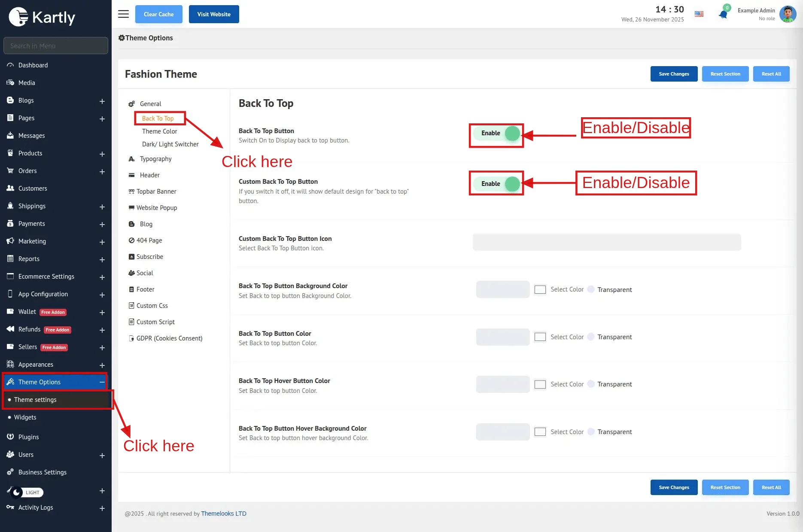Click the Dashboard icon in the sidebar
803x532 pixels.
[x=10, y=65]
